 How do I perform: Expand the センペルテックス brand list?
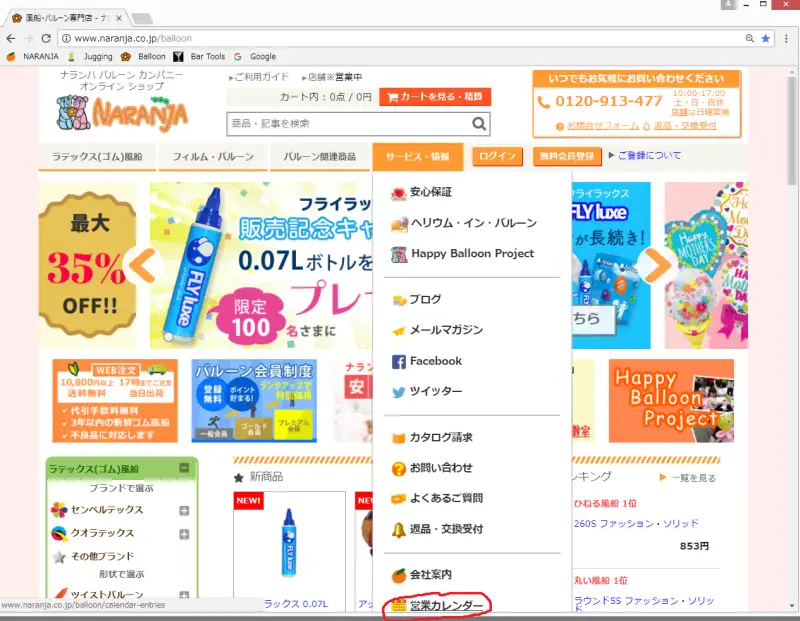pyautogui.click(x=184, y=511)
